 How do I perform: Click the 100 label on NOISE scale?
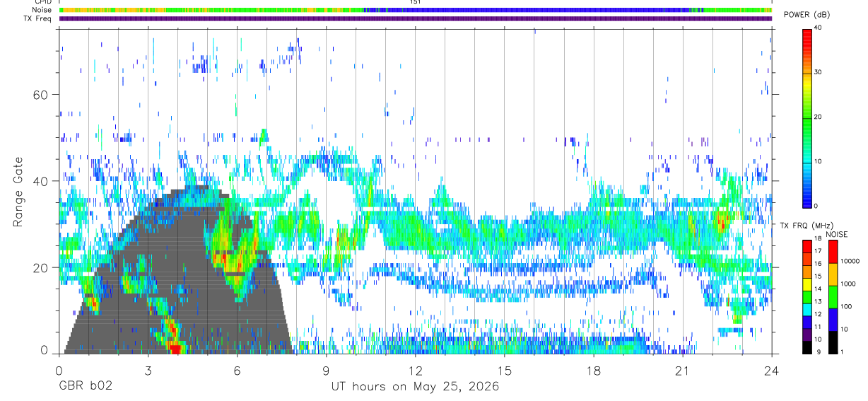coord(846,306)
